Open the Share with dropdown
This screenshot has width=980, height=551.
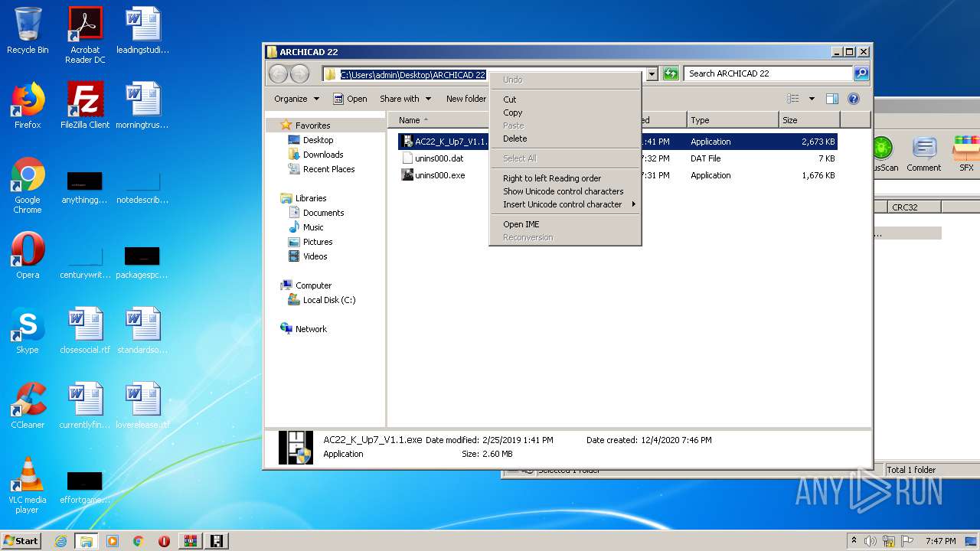(x=405, y=99)
